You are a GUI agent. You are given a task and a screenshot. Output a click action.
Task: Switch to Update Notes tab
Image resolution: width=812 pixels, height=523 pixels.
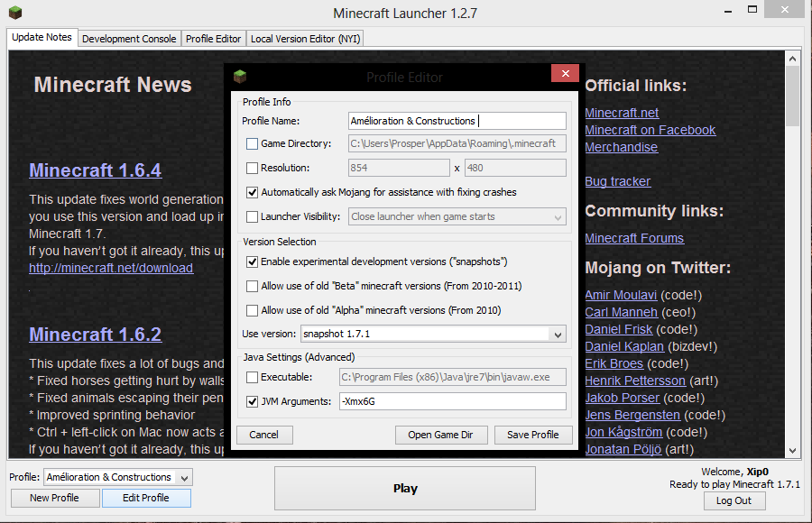pos(42,37)
